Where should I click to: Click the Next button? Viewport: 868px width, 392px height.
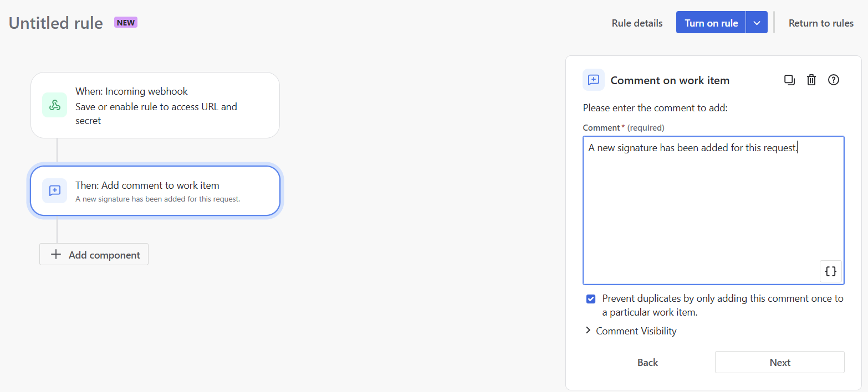coord(779,363)
